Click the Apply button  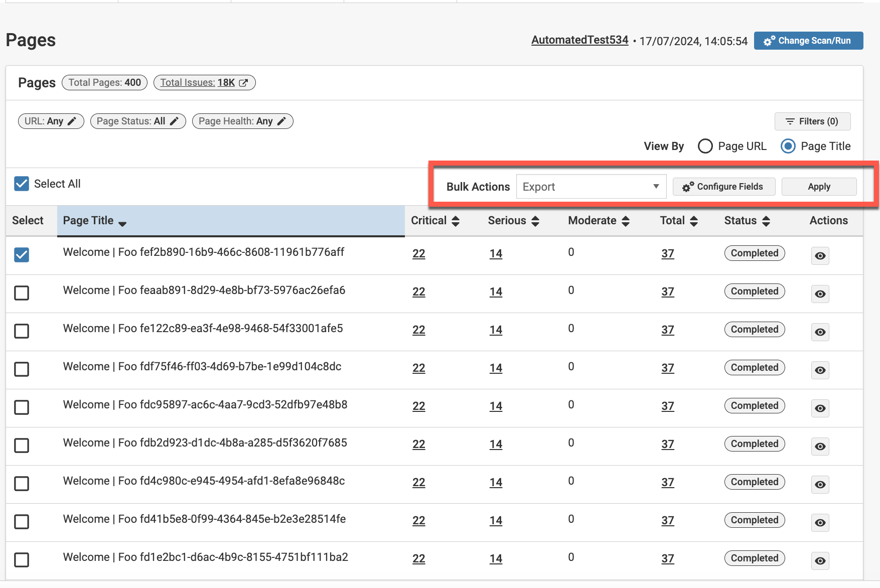pyautogui.click(x=819, y=187)
